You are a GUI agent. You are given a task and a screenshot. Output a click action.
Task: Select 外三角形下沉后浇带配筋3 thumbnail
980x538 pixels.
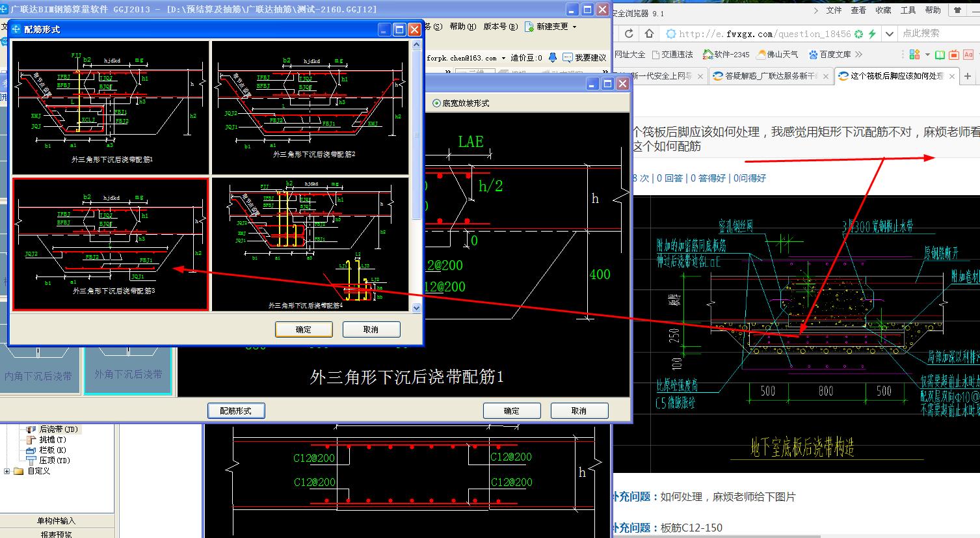[x=111, y=244]
